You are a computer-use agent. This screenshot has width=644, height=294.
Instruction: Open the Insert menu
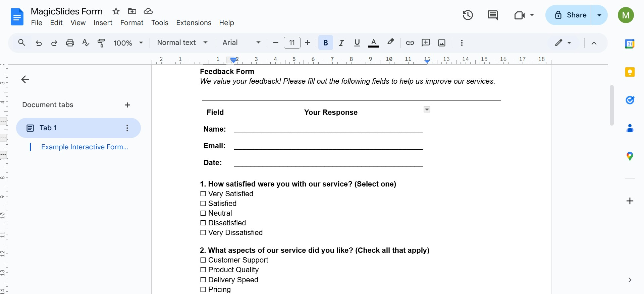103,23
